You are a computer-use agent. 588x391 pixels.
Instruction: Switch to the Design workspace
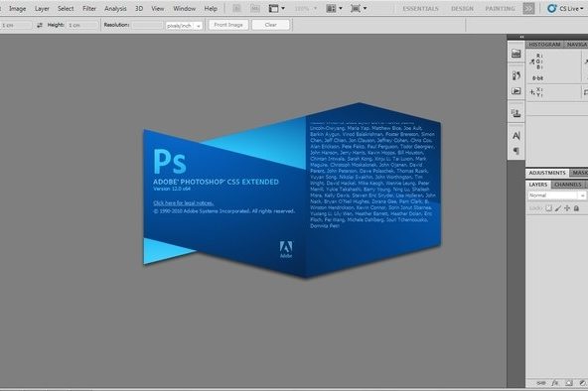(x=462, y=8)
